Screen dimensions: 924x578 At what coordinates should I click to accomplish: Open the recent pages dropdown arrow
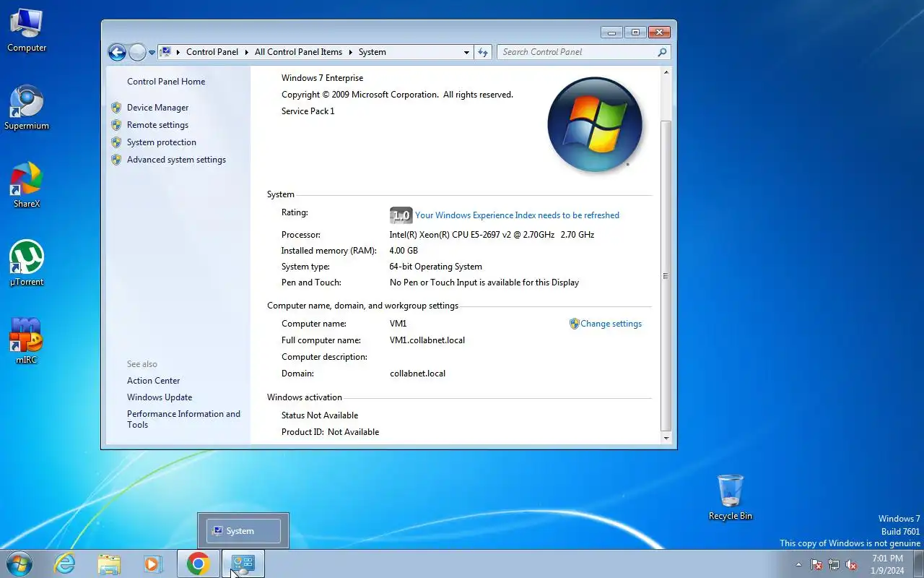point(152,53)
